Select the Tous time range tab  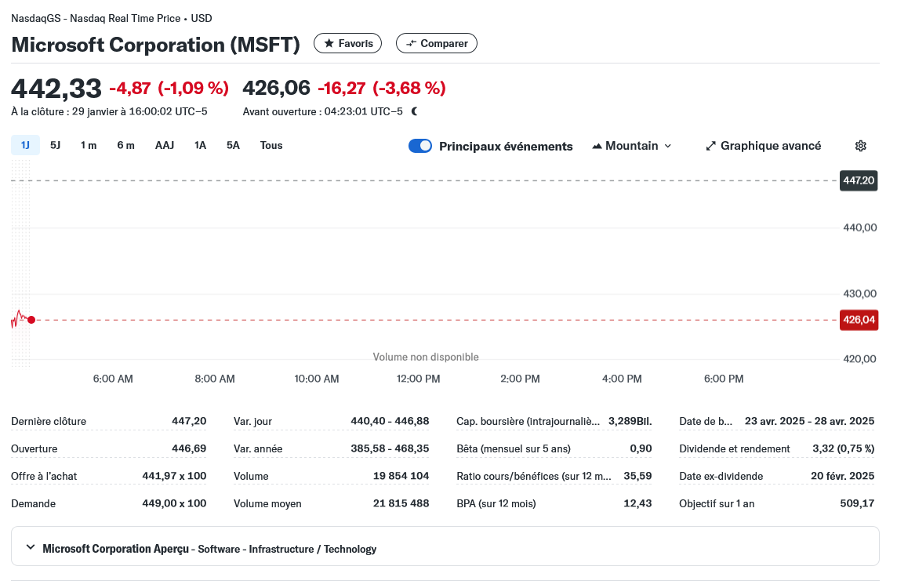[x=271, y=145]
